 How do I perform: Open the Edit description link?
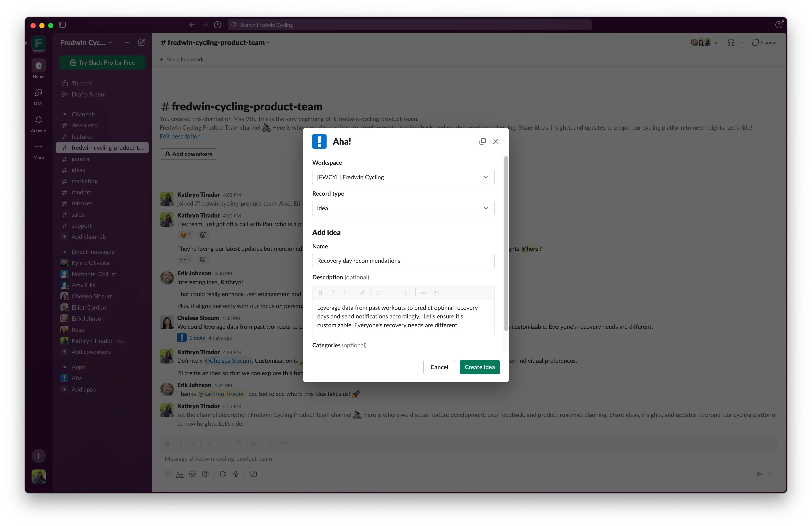pyautogui.click(x=180, y=136)
